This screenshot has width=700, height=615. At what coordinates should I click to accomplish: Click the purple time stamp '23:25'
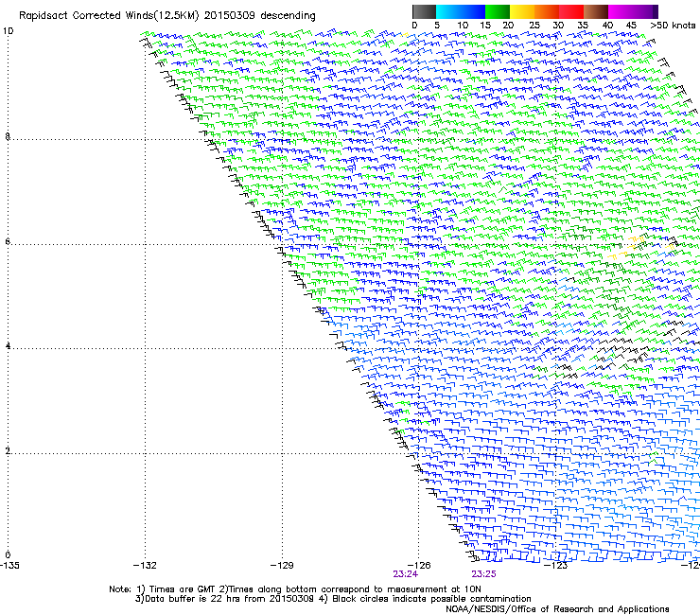484,574
